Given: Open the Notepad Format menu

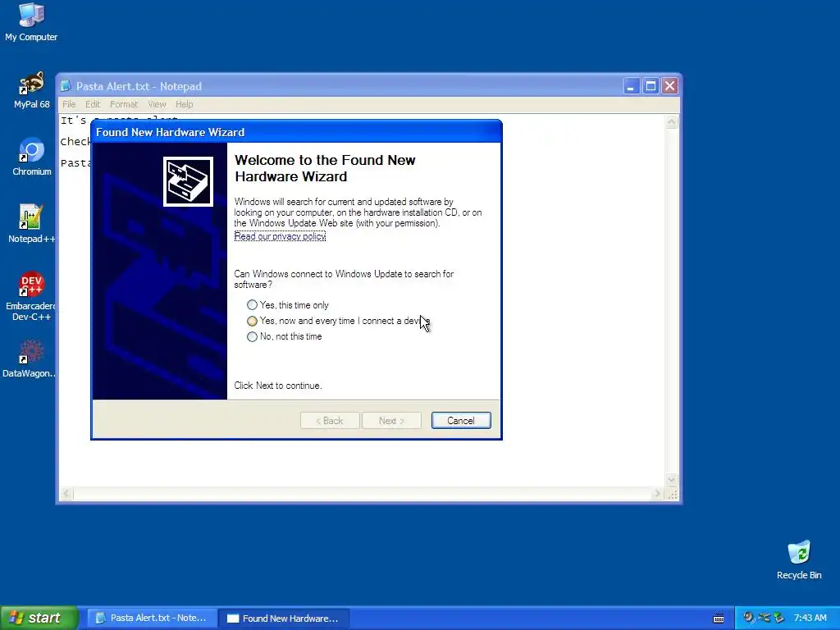Looking at the screenshot, I should pyautogui.click(x=124, y=104).
